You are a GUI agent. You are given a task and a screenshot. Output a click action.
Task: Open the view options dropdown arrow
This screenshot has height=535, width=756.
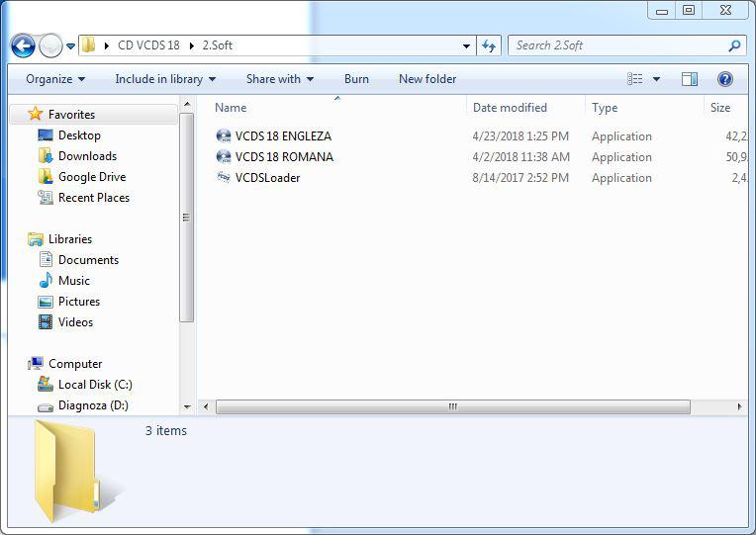(656, 79)
